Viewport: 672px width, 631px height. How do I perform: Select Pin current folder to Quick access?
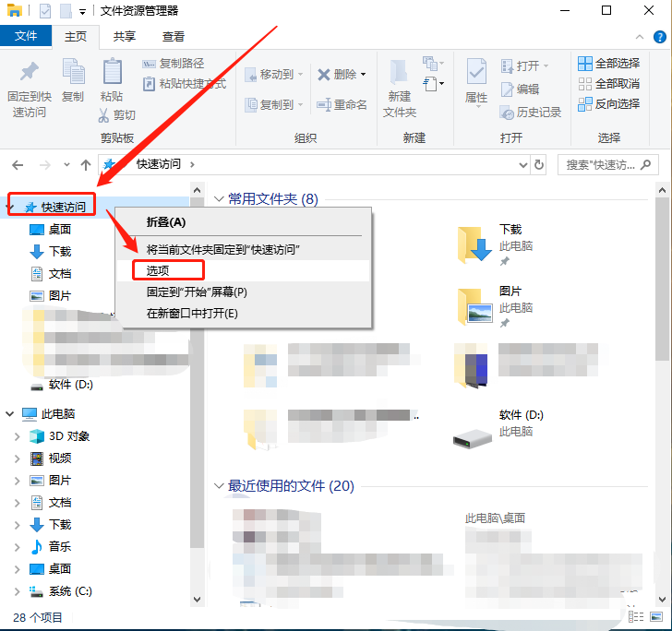[x=244, y=249]
